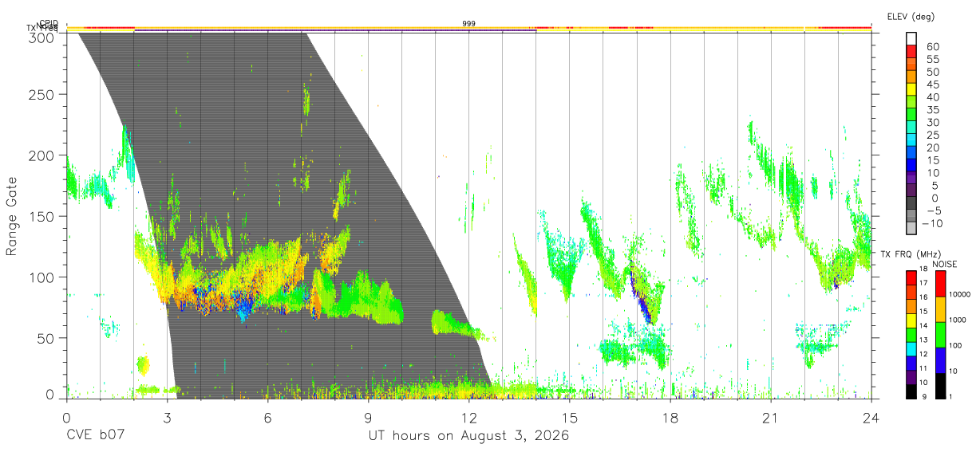Screen dimensions: 980x452
Task: Select the '150' tick on the Range Gate axis
Action: click(41, 216)
